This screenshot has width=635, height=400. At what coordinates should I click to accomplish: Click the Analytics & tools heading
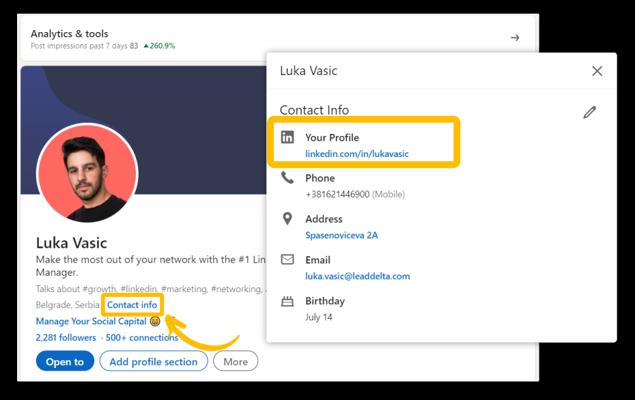(69, 34)
